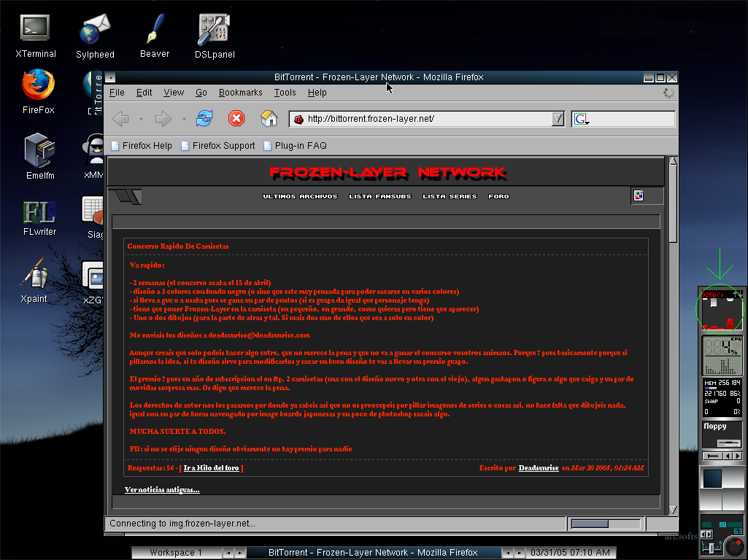Click the page loading progress bar
Screen dimensions: 748x560
[x=606, y=524]
